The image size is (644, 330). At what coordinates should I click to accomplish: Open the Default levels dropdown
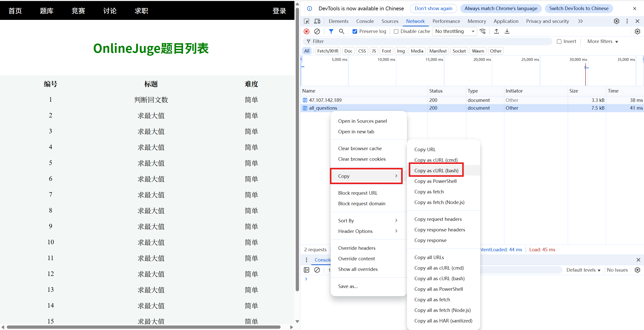click(x=583, y=270)
